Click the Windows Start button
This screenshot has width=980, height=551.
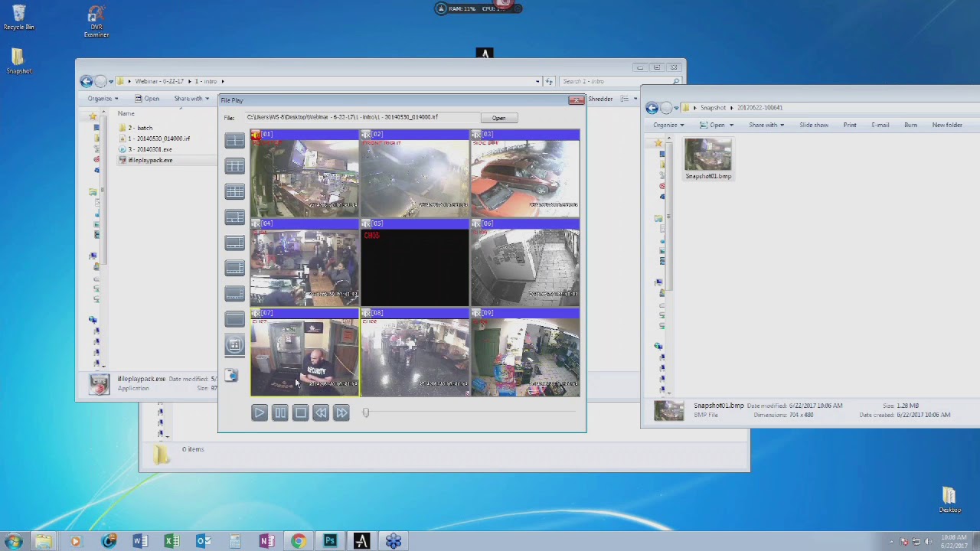(13, 541)
